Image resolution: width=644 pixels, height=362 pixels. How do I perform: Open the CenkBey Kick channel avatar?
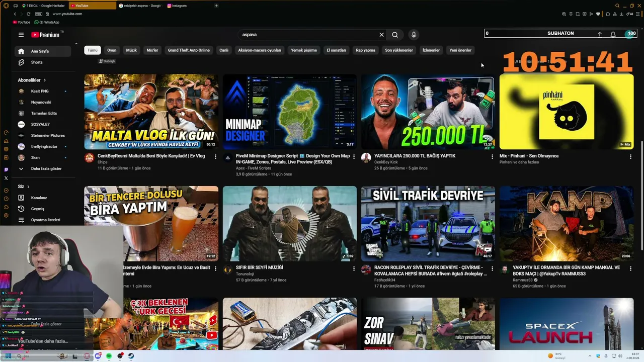pyautogui.click(x=366, y=158)
